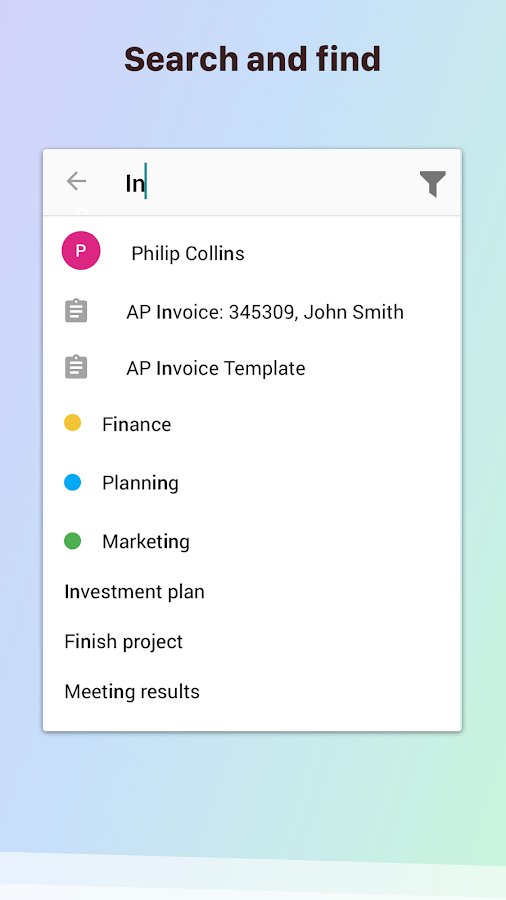Select the yellow Finance color dot
The image size is (506, 900).
pos(72,423)
